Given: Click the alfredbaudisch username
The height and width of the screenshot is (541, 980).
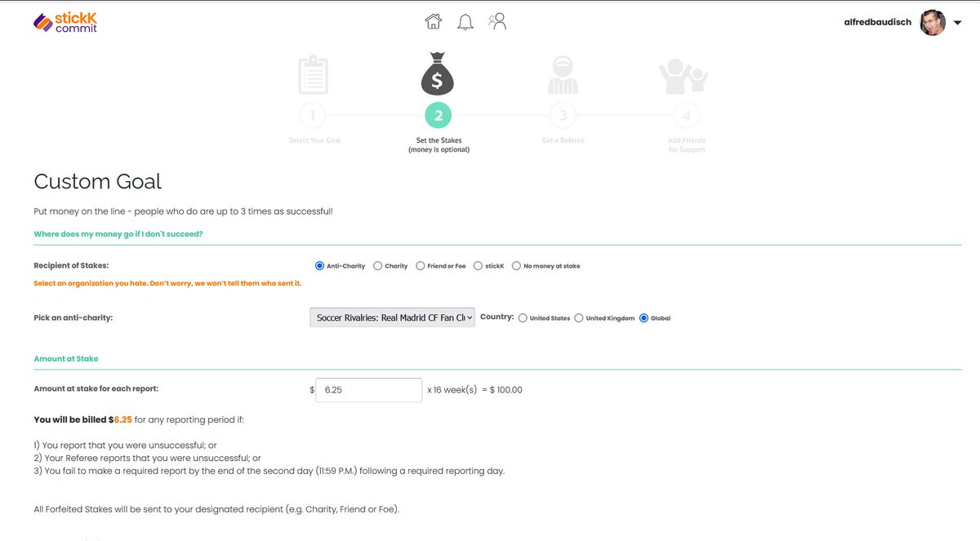Looking at the screenshot, I should point(878,23).
